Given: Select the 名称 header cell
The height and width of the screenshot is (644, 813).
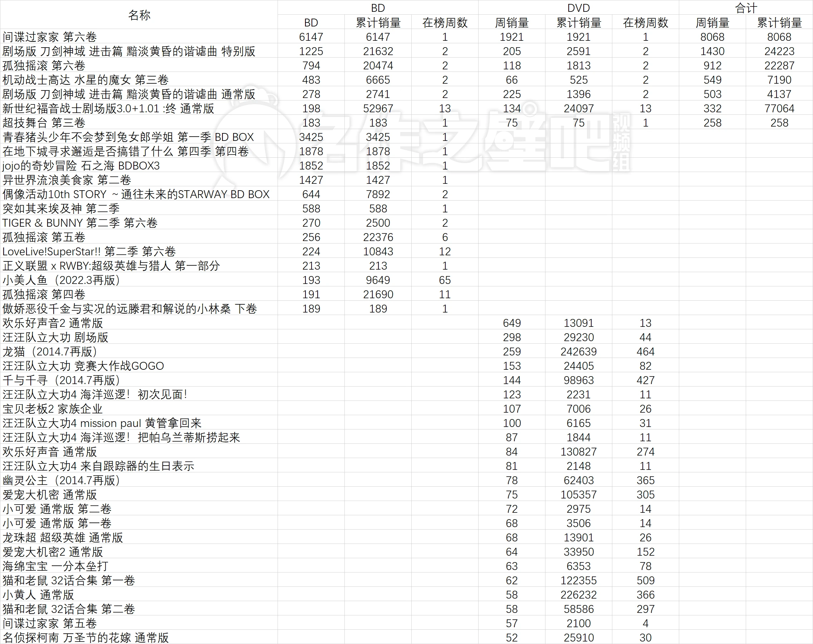Looking at the screenshot, I should coord(139,15).
